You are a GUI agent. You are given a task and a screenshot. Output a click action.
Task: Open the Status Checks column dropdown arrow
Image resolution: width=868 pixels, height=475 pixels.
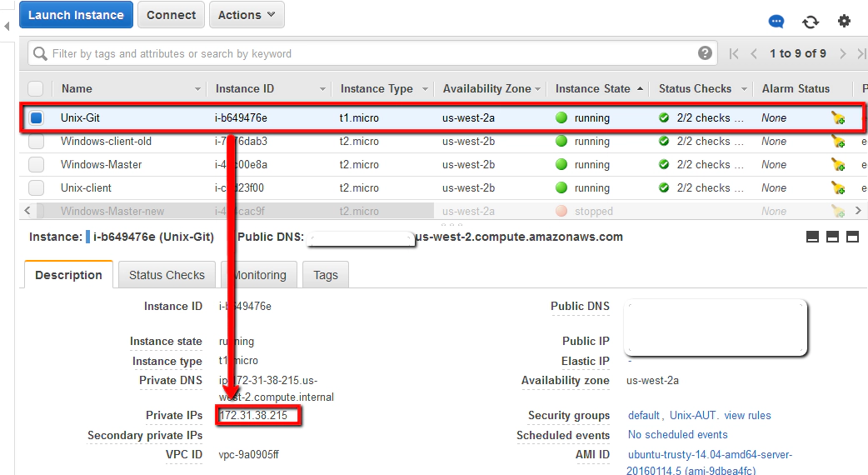coord(744,89)
